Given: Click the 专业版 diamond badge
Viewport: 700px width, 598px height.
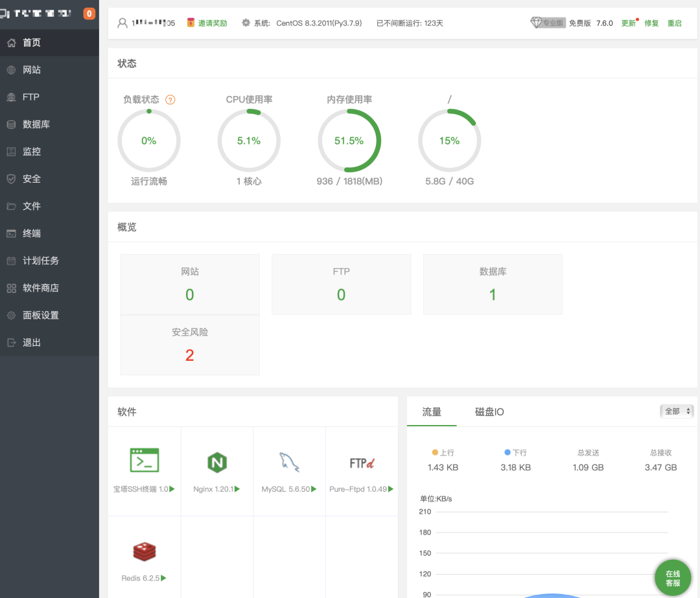Looking at the screenshot, I should (x=548, y=22).
